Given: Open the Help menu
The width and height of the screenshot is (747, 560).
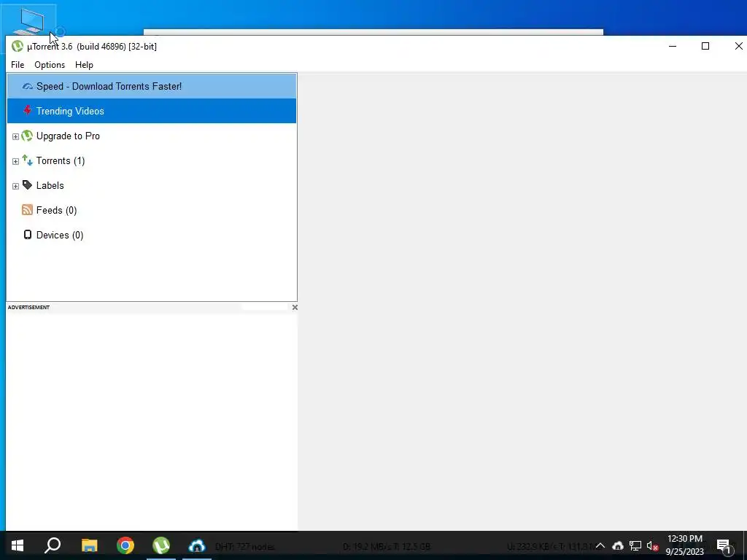Looking at the screenshot, I should click(84, 65).
